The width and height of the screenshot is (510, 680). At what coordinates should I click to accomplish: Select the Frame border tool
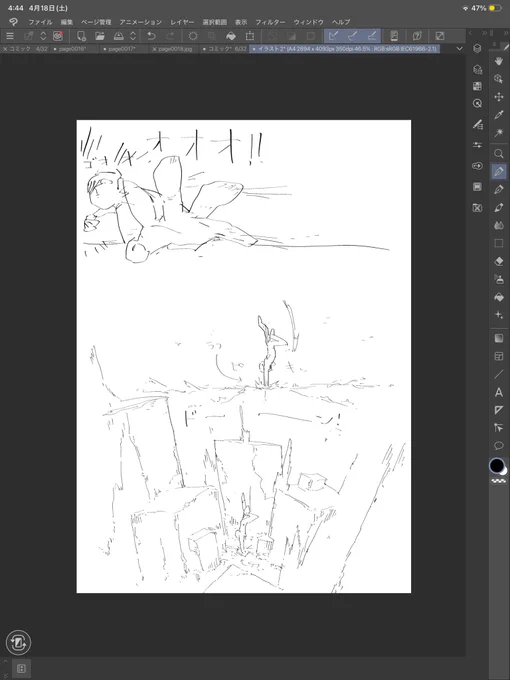pos(499,356)
